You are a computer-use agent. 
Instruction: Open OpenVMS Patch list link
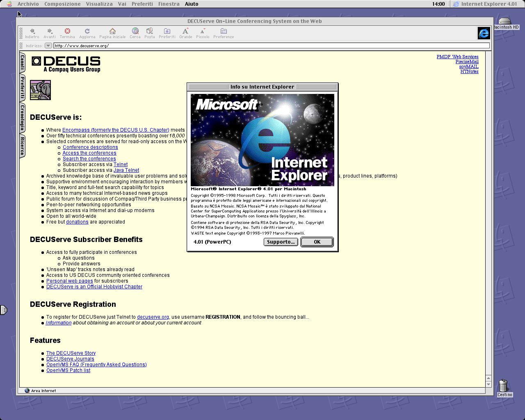[68, 370]
